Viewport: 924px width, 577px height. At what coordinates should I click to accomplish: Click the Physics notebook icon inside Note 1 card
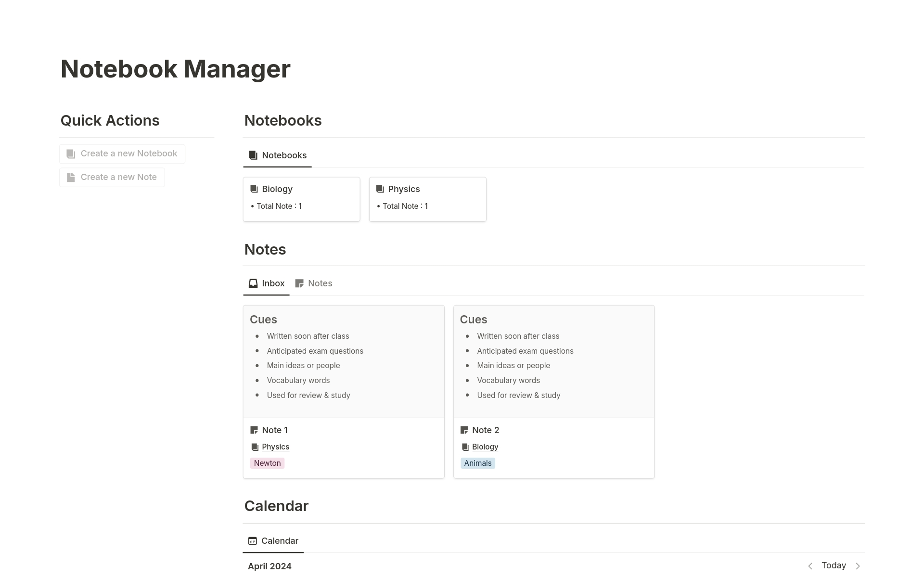click(255, 447)
